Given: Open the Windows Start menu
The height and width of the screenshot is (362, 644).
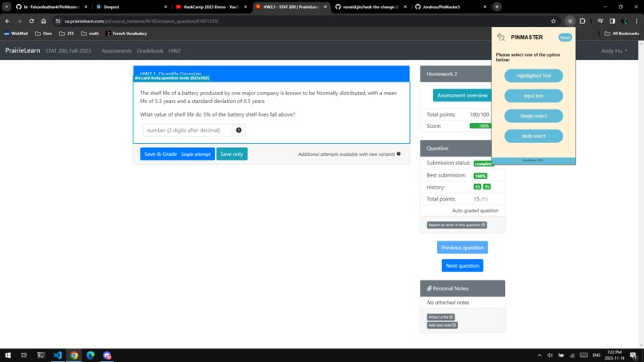Looking at the screenshot, I should 8,356.
